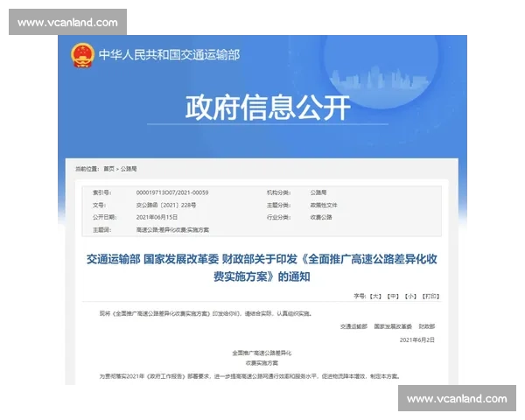Click the centered 收费实施方案 subtitle line
Image resolution: width=525 pixels, height=420 pixels.
click(262, 363)
